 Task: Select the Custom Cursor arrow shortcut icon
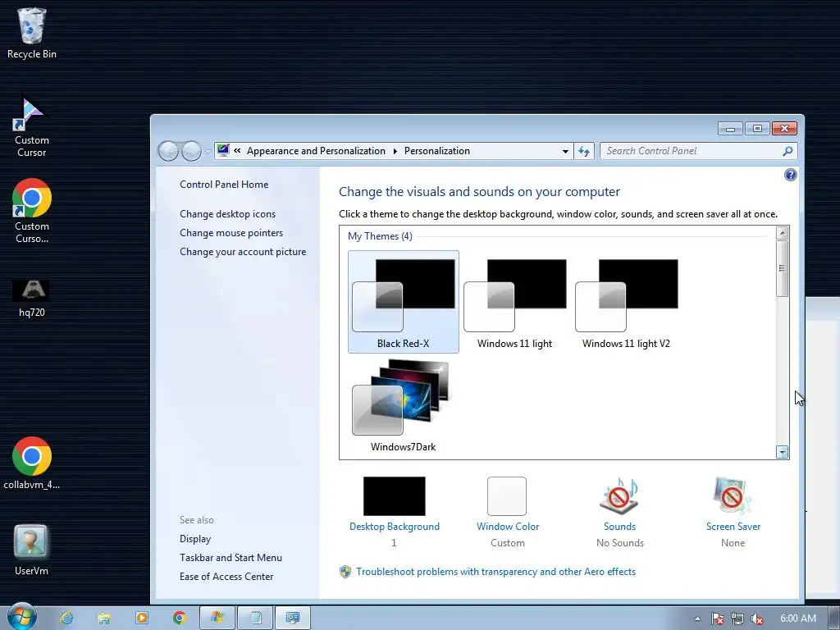(x=32, y=127)
